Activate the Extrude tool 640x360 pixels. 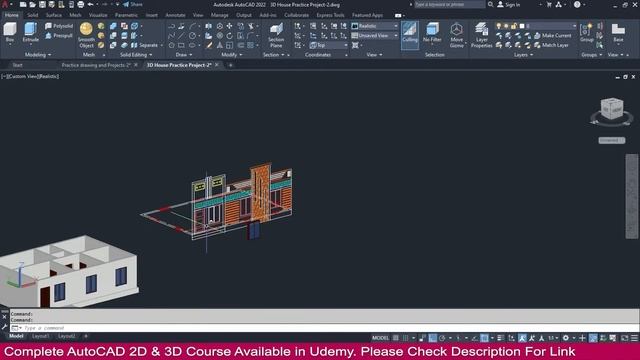[x=31, y=32]
